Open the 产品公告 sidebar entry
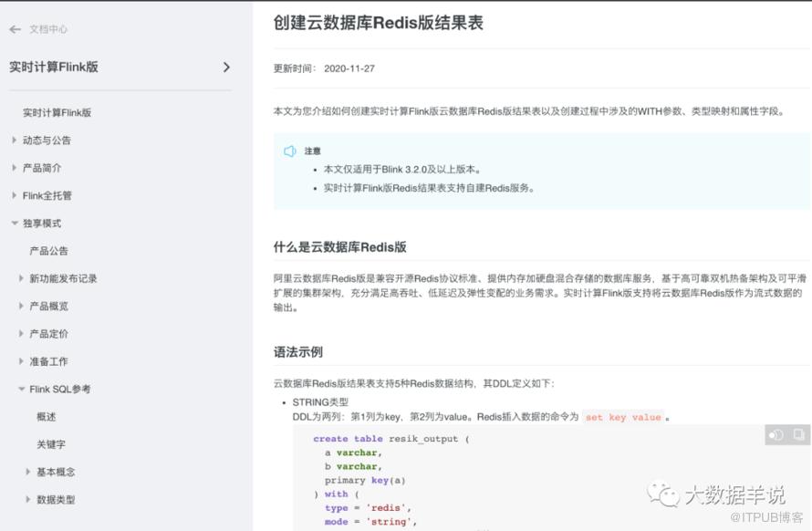 48,251
